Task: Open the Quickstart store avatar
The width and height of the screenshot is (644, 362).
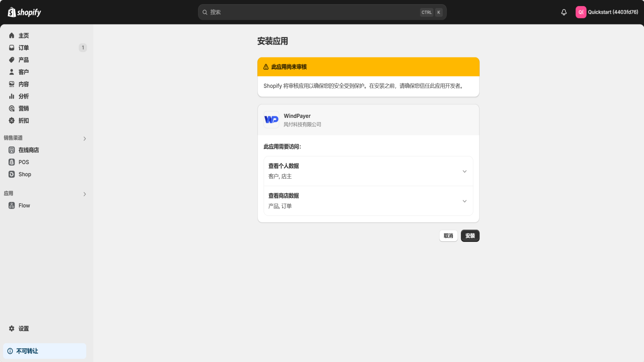Action: click(581, 12)
